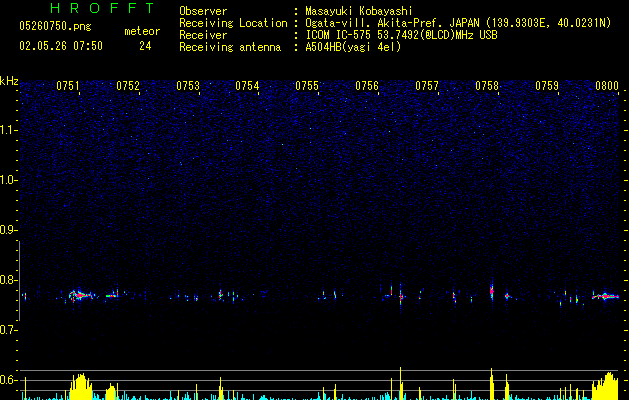
Task: Click the 'Receiving antenna' label
Action: click(x=230, y=47)
